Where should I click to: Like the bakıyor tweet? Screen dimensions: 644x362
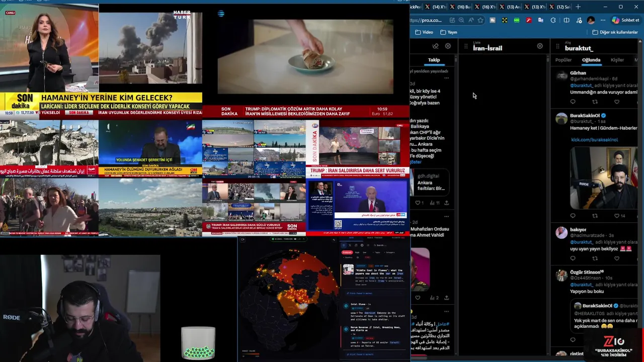(x=617, y=258)
